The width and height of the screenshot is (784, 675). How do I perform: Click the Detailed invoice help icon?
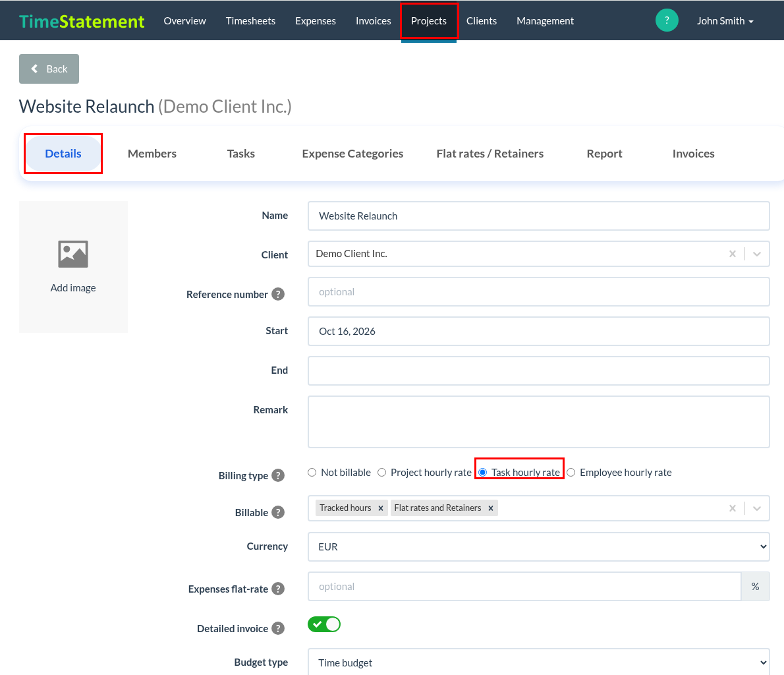coord(278,628)
